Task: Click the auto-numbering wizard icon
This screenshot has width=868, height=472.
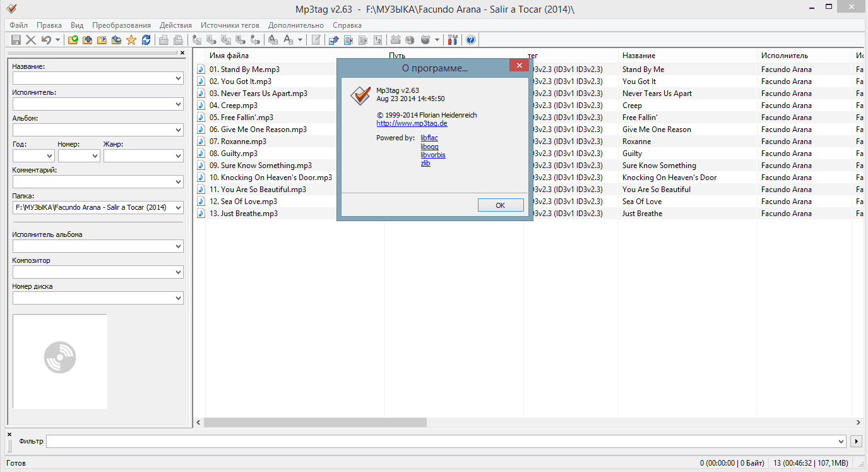Action: click(x=378, y=40)
